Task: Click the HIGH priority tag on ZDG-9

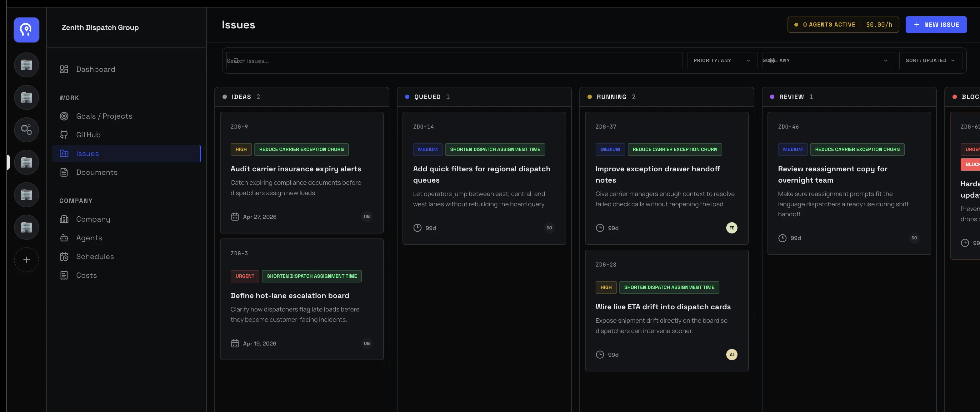Action: [241, 150]
